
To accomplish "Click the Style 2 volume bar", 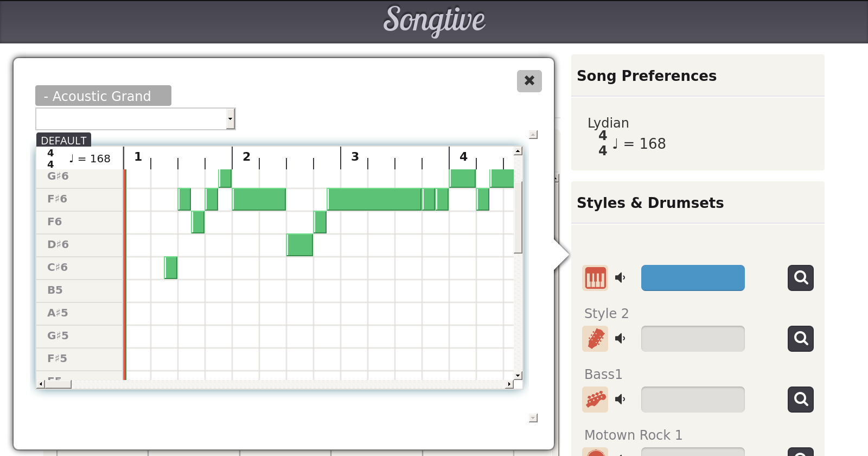I will click(693, 339).
